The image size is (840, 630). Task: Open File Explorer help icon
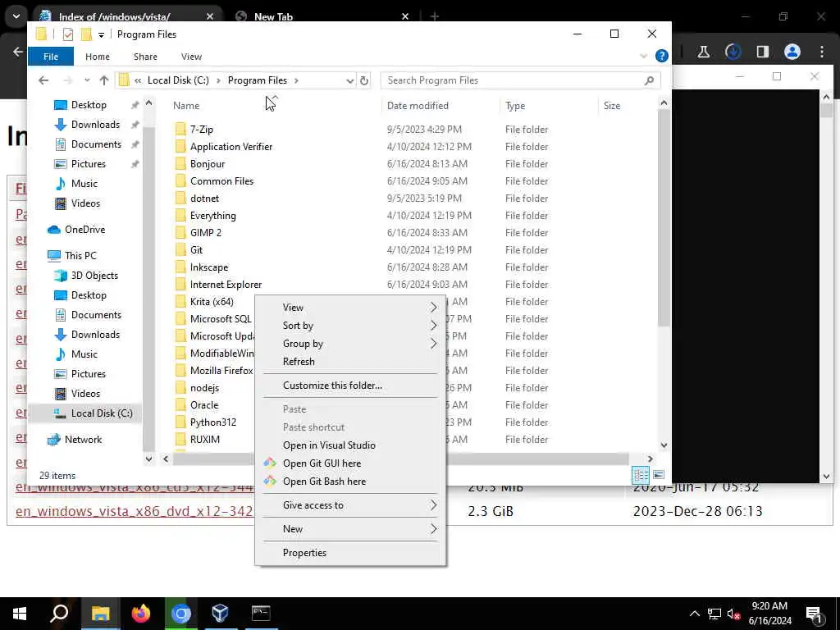click(662, 57)
